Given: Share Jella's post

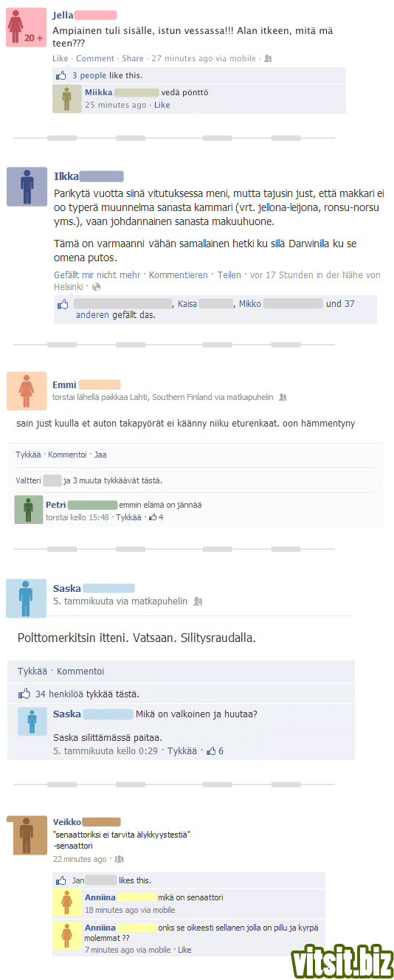Looking at the screenshot, I should click(x=133, y=58).
